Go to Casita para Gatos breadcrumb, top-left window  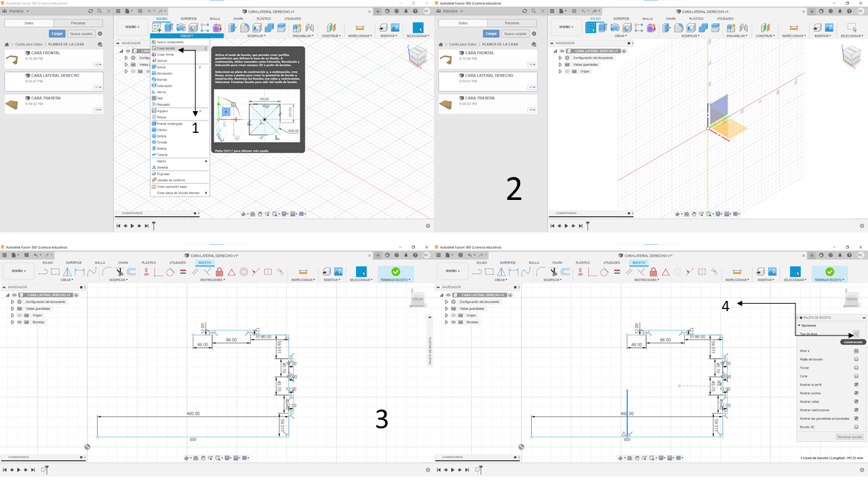pos(28,44)
